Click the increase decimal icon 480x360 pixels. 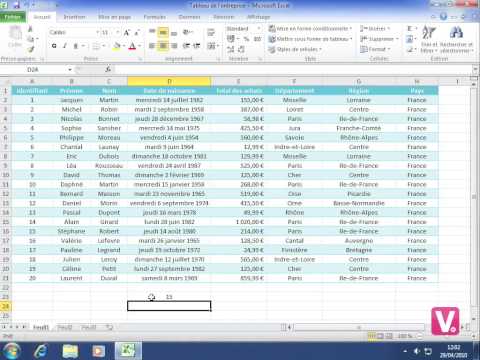(x=231, y=49)
